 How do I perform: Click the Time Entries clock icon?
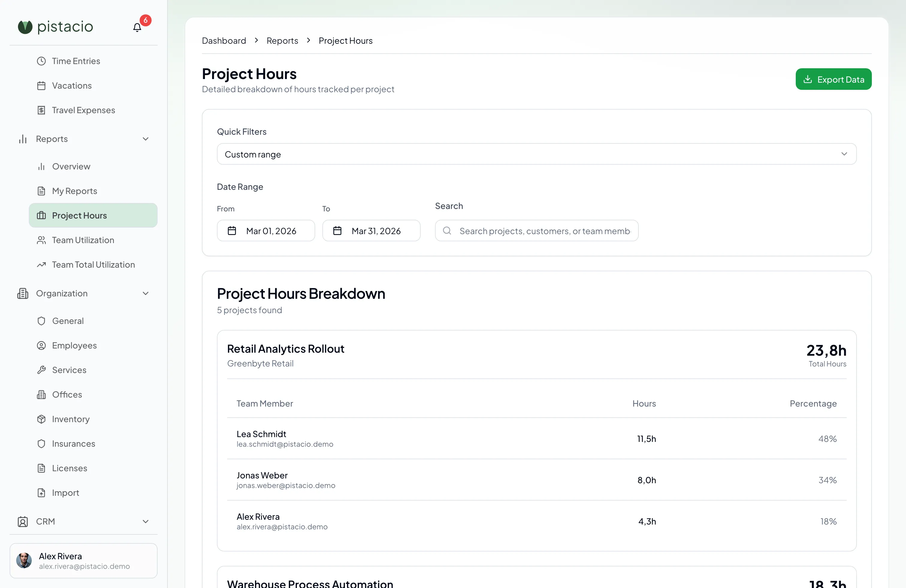(41, 61)
